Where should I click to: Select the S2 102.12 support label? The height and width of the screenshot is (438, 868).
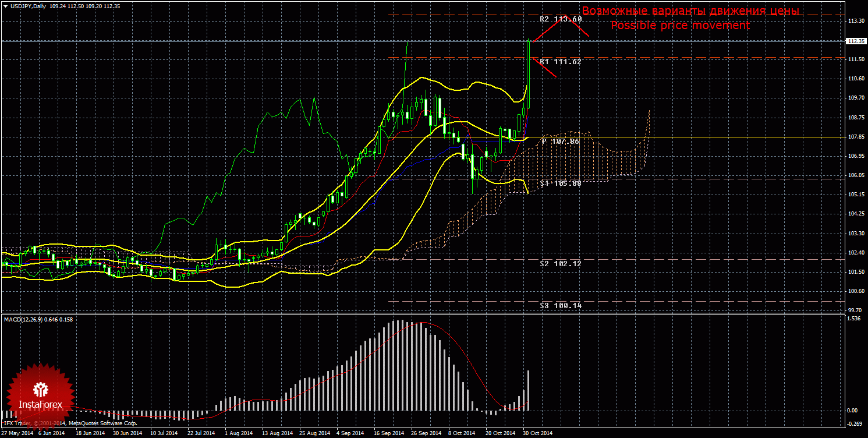[561, 263]
